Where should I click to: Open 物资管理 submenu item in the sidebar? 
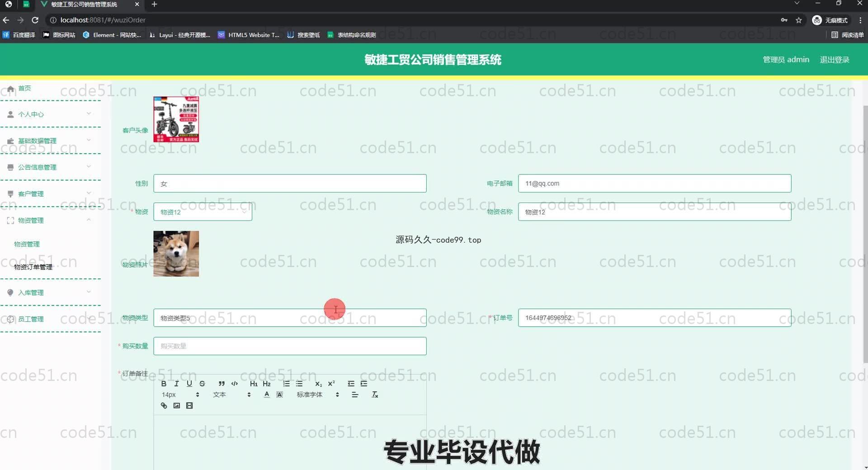(x=27, y=244)
